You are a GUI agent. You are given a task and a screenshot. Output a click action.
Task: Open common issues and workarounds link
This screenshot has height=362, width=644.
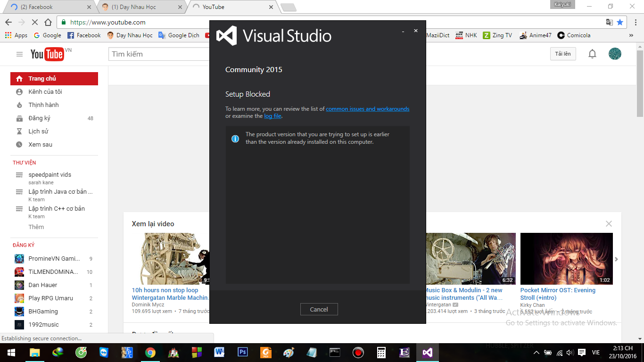368,109
